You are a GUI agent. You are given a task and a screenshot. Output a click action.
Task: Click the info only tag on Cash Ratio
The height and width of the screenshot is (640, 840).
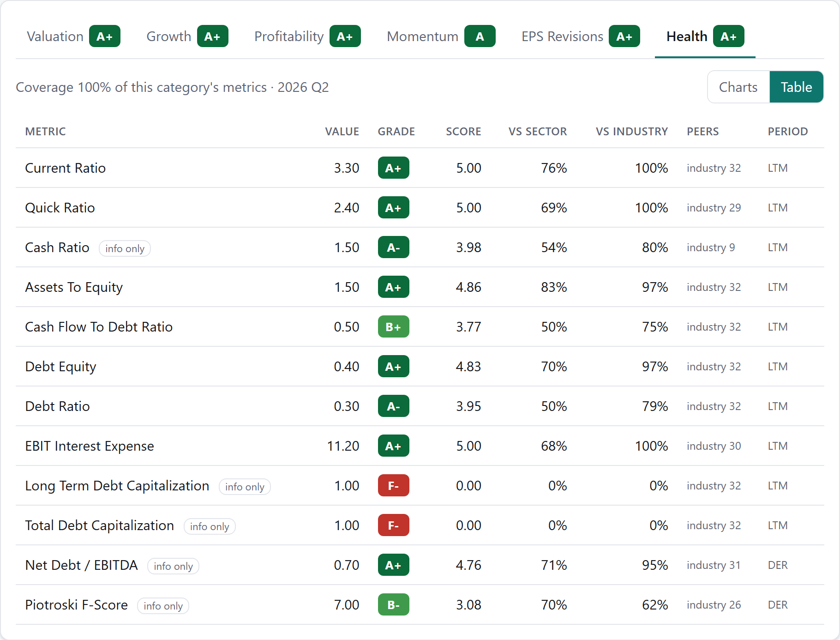[125, 248]
